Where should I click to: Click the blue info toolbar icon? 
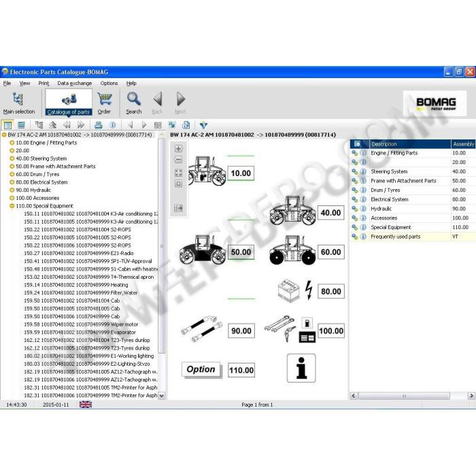click(x=112, y=124)
